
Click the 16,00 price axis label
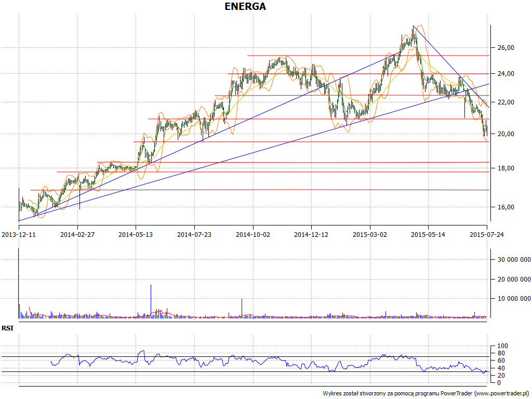[506, 207]
